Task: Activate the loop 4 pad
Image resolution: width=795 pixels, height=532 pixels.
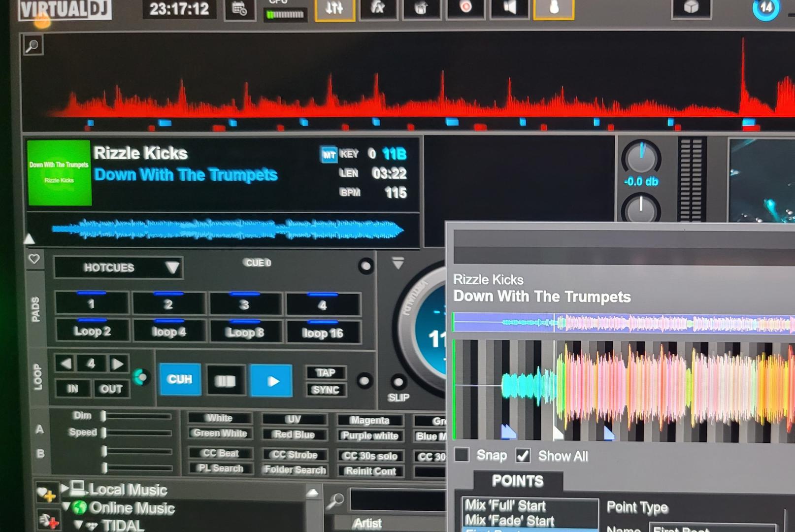Action: [x=169, y=332]
